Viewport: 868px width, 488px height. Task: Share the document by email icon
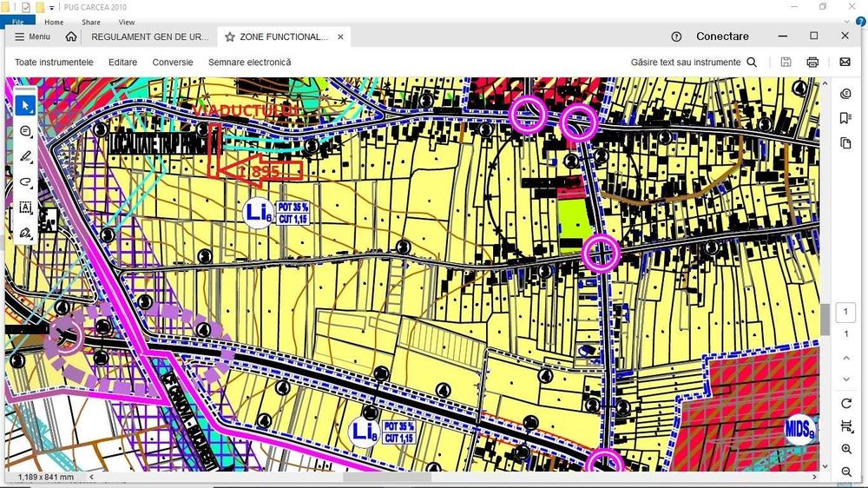(x=845, y=62)
